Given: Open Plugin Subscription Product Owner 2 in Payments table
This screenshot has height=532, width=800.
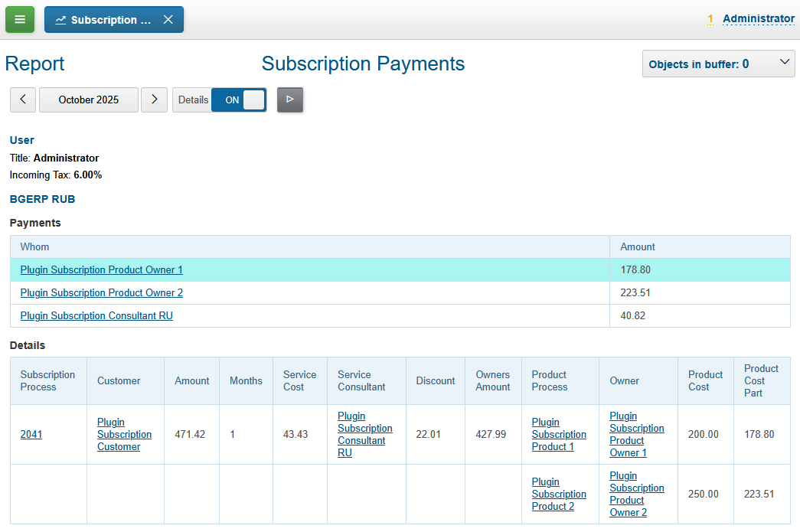Looking at the screenshot, I should tap(101, 292).
